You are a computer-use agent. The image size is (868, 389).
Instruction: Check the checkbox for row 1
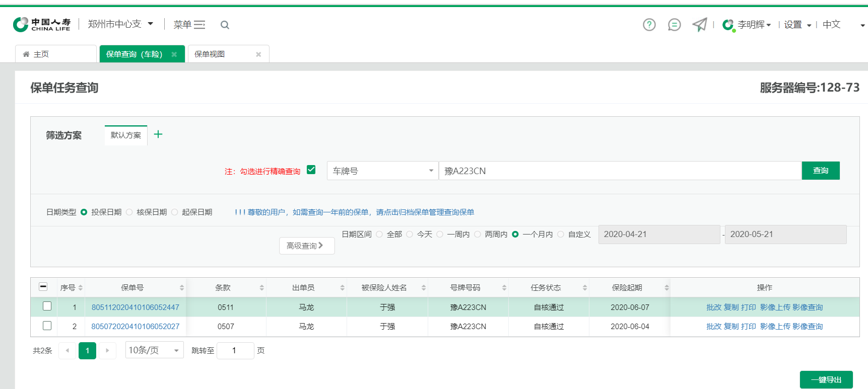click(x=47, y=306)
